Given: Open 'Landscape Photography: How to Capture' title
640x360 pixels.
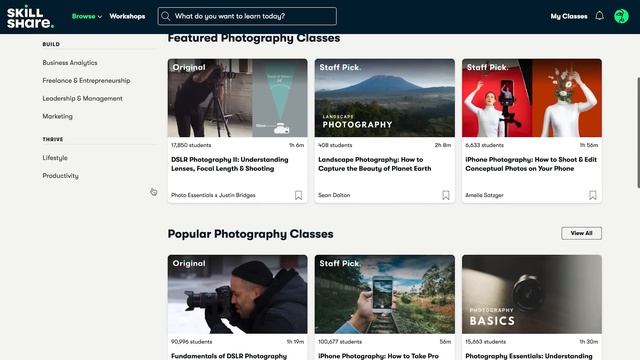Looking at the screenshot, I should pos(375,164).
